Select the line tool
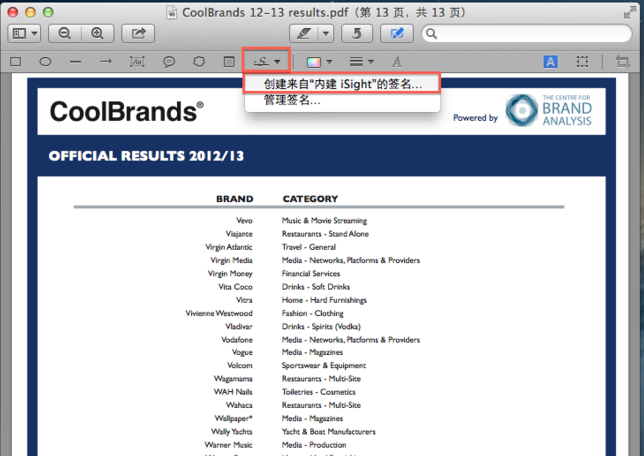644x456 pixels. pos(76,62)
